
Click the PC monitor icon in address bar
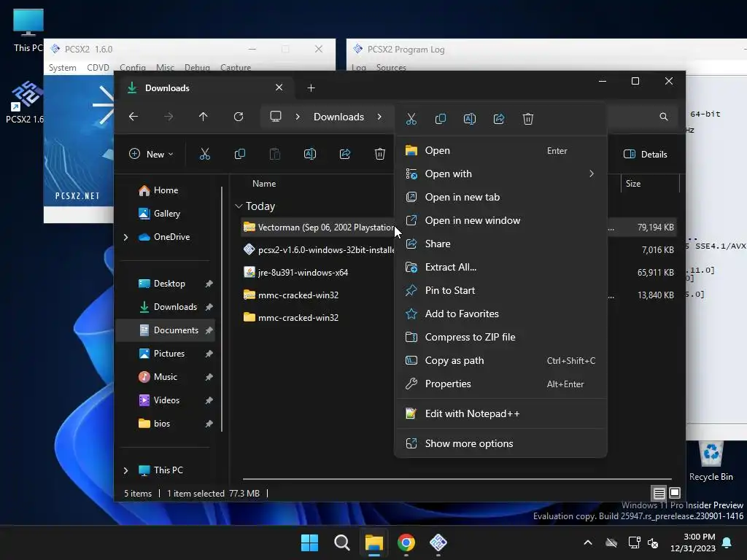[x=276, y=117]
